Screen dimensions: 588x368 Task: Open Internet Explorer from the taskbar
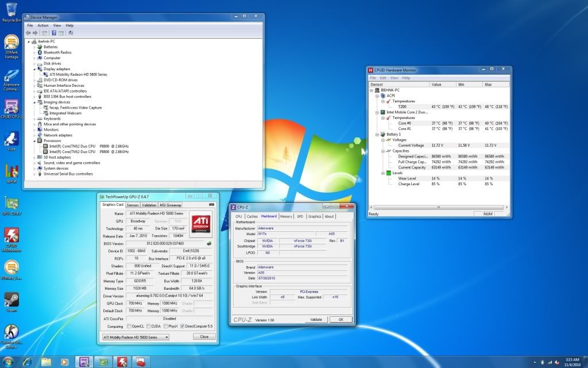[x=27, y=362]
